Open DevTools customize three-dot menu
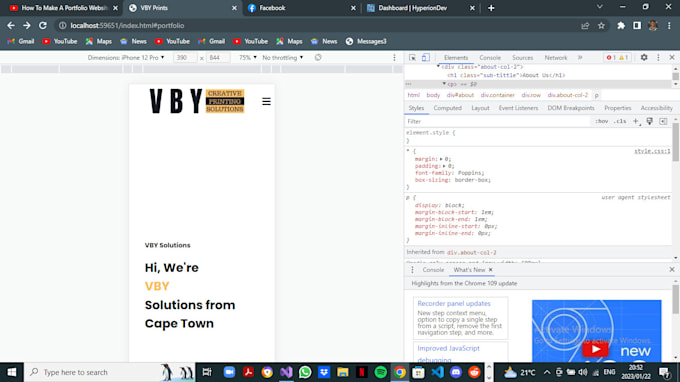The image size is (680, 382). pyautogui.click(x=658, y=57)
